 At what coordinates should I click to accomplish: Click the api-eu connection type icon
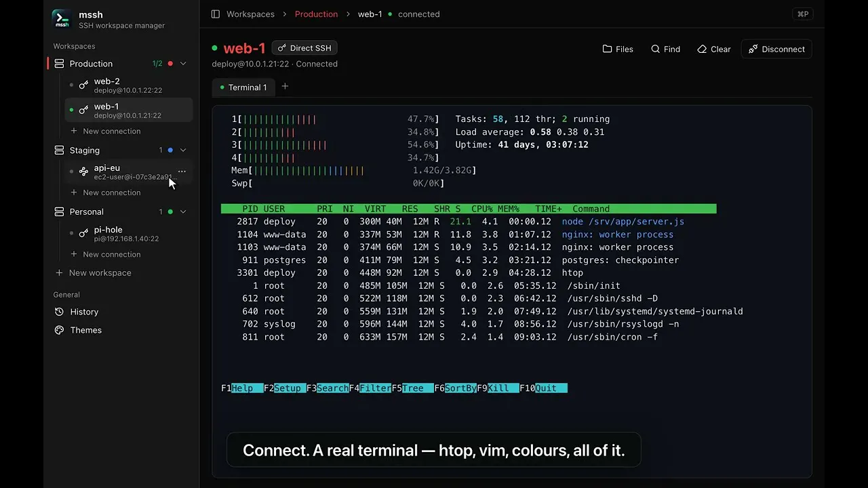point(83,172)
